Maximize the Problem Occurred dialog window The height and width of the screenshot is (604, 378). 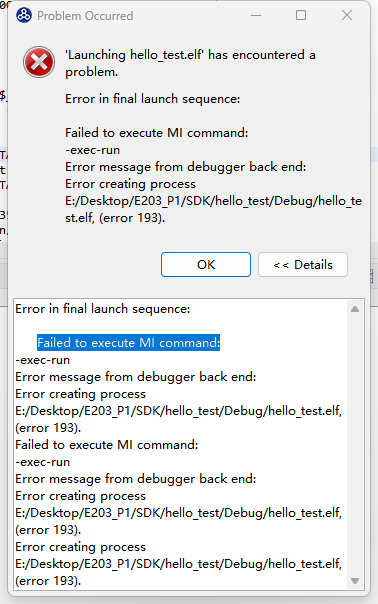click(x=301, y=15)
